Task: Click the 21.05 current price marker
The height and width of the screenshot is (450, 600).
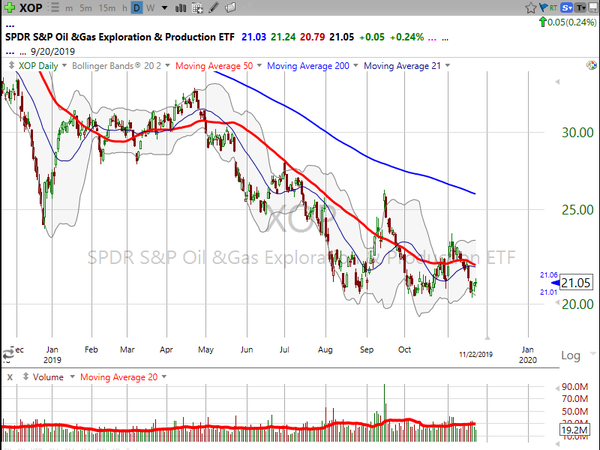Action: point(576,283)
